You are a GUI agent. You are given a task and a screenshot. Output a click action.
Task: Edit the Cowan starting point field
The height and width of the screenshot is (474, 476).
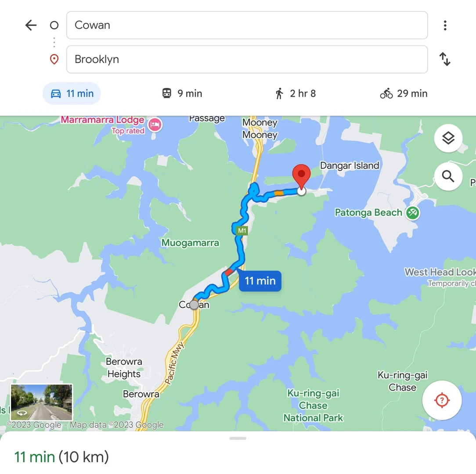pyautogui.click(x=247, y=25)
